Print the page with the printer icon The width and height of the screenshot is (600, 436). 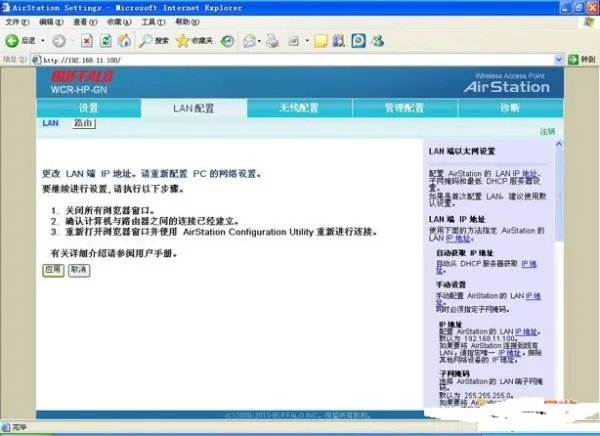tap(272, 41)
